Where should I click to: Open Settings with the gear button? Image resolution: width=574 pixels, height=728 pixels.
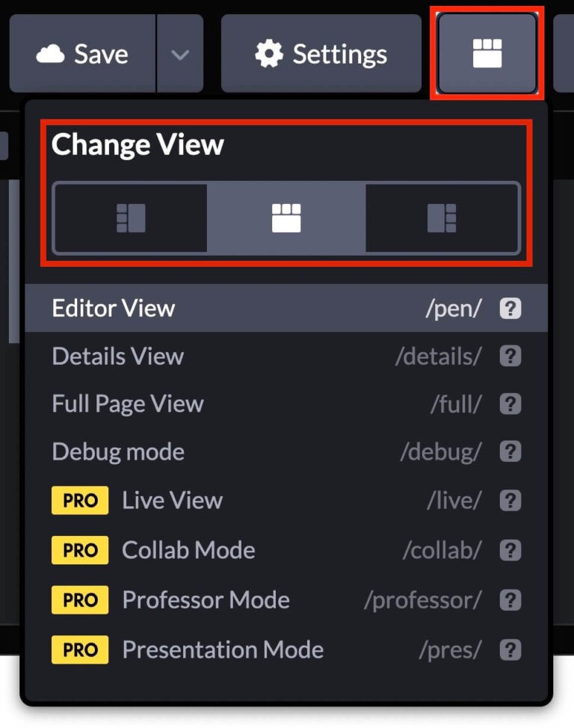pos(321,54)
